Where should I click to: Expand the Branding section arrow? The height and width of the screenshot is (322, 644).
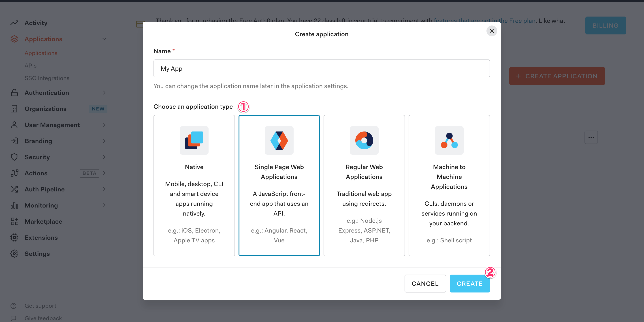tap(104, 141)
